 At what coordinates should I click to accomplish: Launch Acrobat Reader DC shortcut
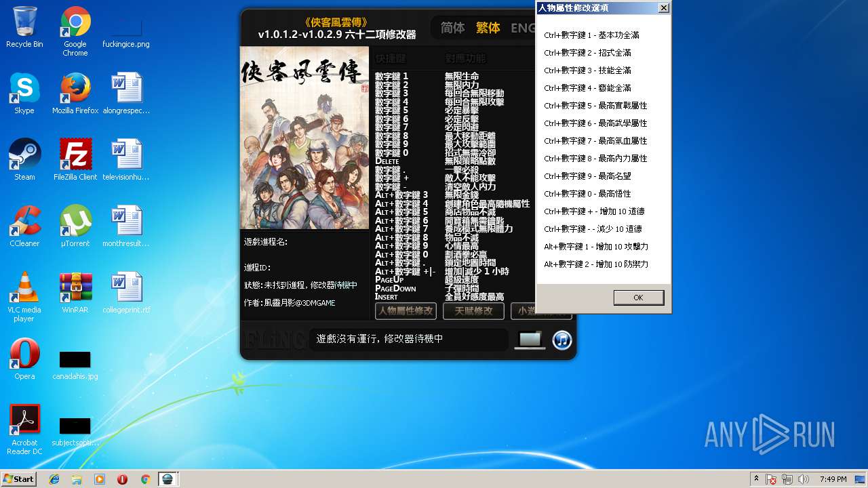(x=24, y=430)
